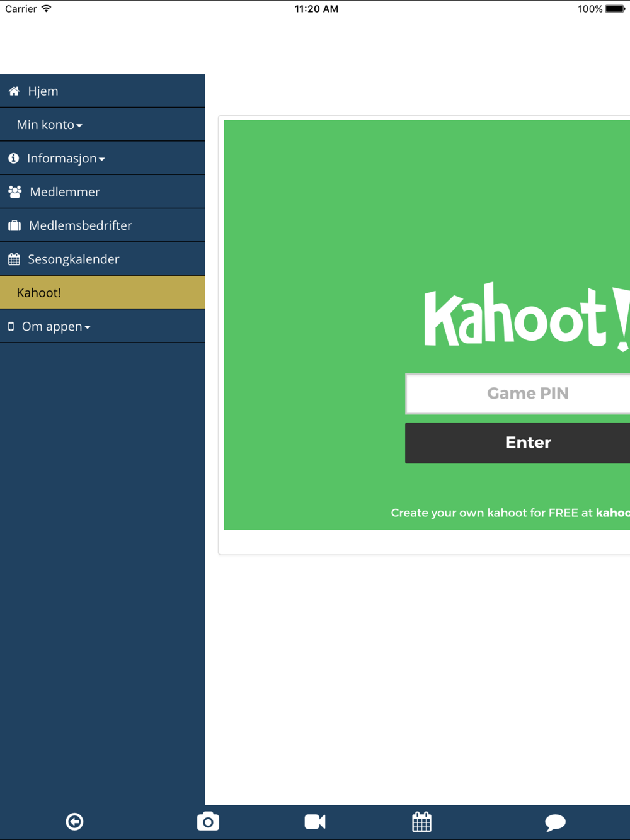Screen dimensions: 630x840
Task: Focus the Game PIN input field
Action: click(517, 394)
